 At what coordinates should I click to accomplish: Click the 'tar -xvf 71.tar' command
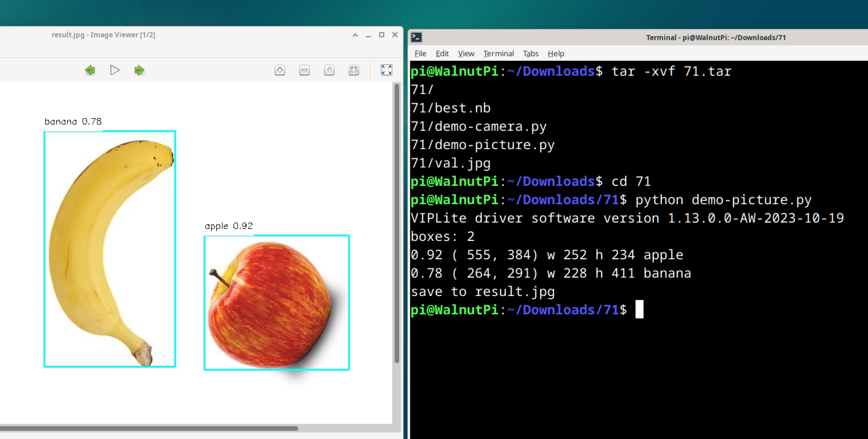pyautogui.click(x=671, y=72)
